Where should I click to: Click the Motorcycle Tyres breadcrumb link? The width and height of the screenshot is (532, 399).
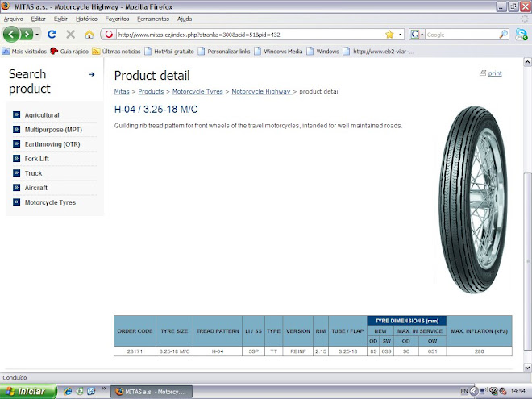tap(197, 92)
